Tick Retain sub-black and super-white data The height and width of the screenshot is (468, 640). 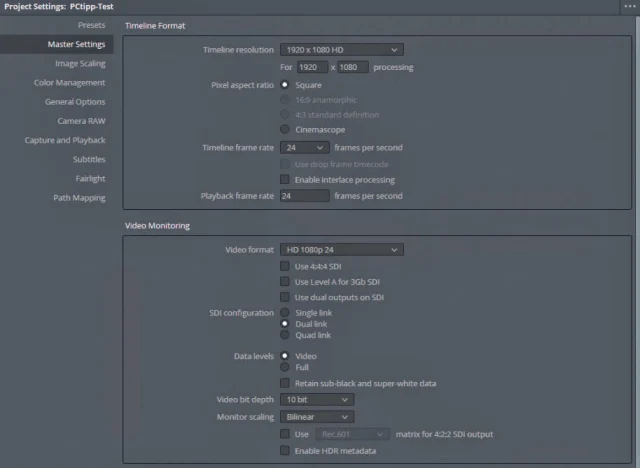(285, 384)
